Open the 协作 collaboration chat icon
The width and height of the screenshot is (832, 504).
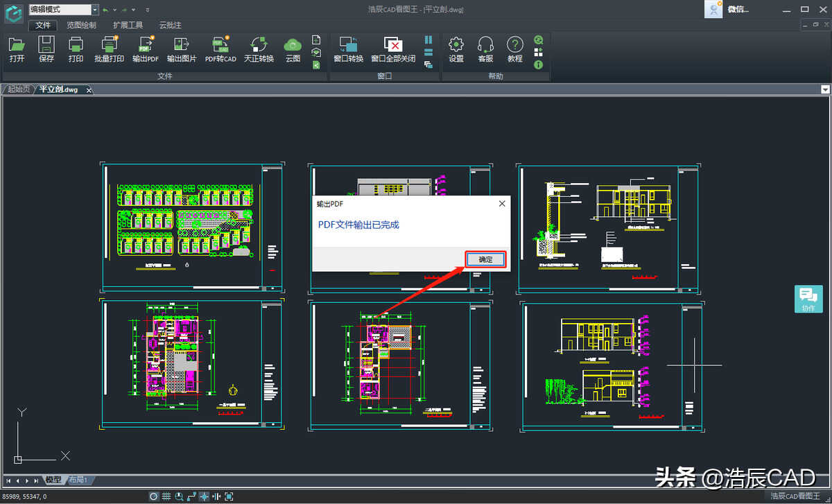(x=808, y=299)
